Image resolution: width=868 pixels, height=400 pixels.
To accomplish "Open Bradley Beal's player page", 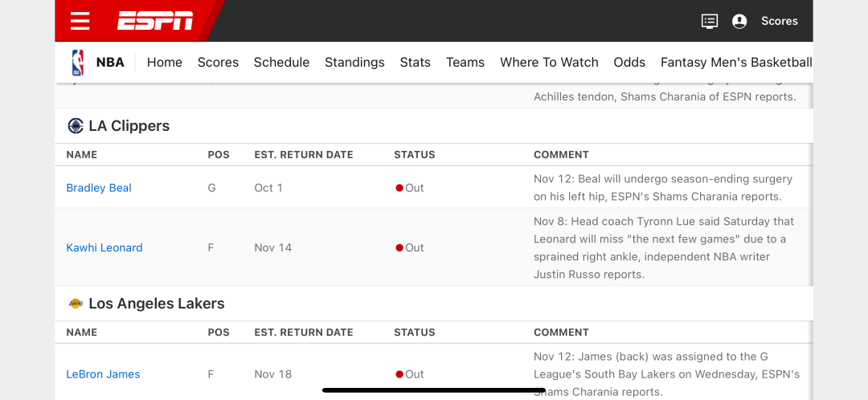I will coord(99,188).
